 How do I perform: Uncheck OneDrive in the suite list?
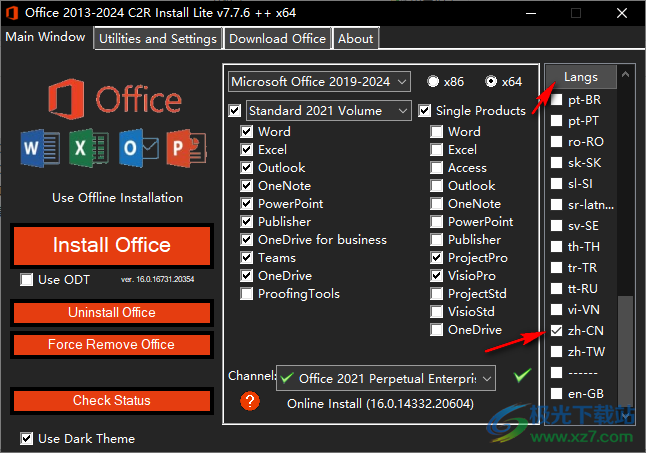click(247, 276)
